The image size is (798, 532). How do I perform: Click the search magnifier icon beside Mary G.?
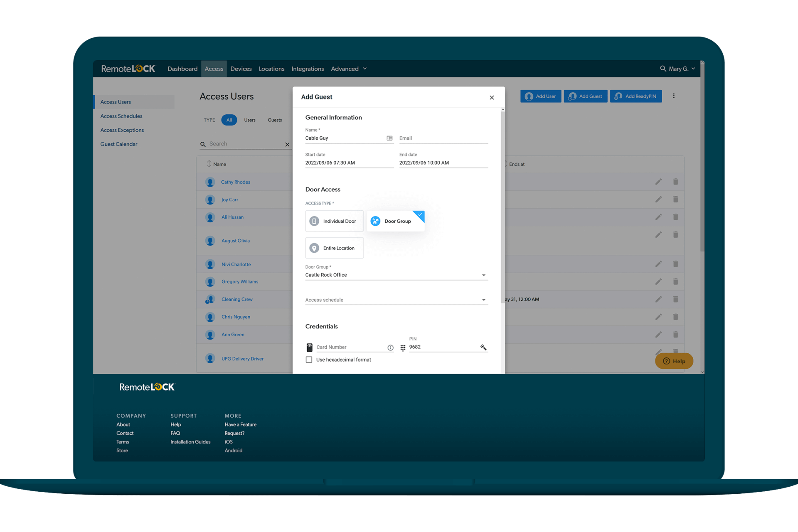[663, 69]
